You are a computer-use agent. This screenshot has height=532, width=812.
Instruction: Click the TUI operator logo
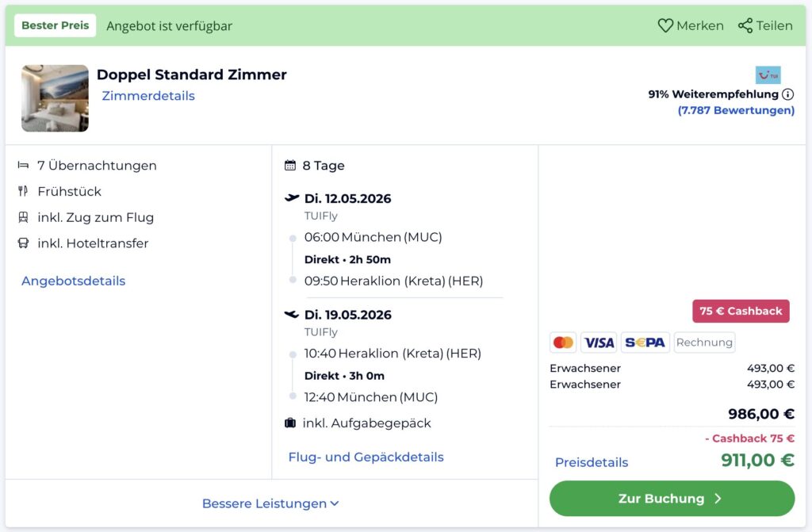click(x=768, y=75)
